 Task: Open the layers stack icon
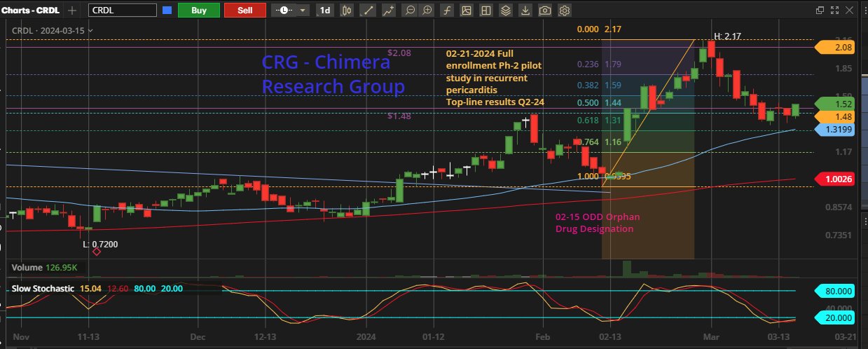[x=504, y=11]
